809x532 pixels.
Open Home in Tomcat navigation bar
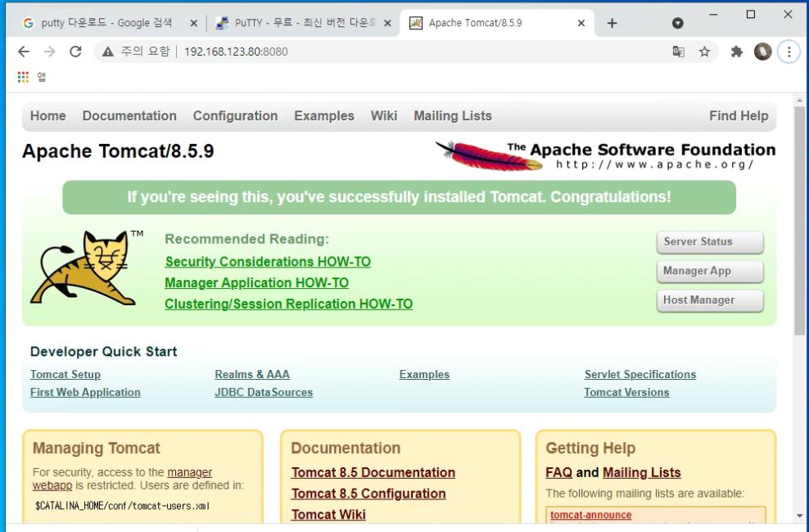click(x=48, y=116)
